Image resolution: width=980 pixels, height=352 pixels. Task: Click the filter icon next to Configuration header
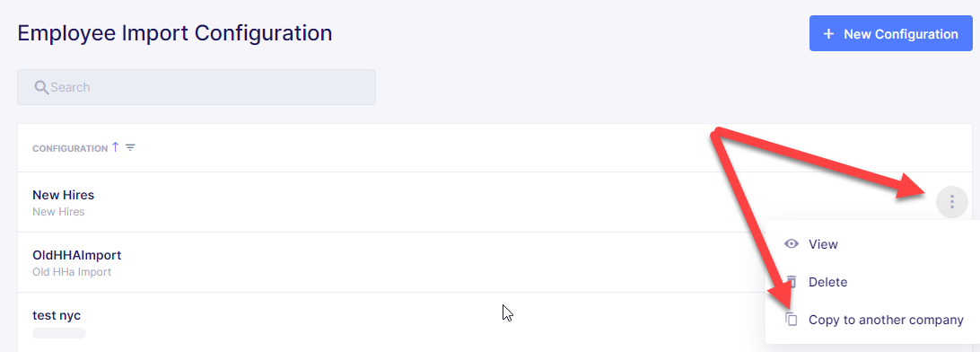coord(130,148)
